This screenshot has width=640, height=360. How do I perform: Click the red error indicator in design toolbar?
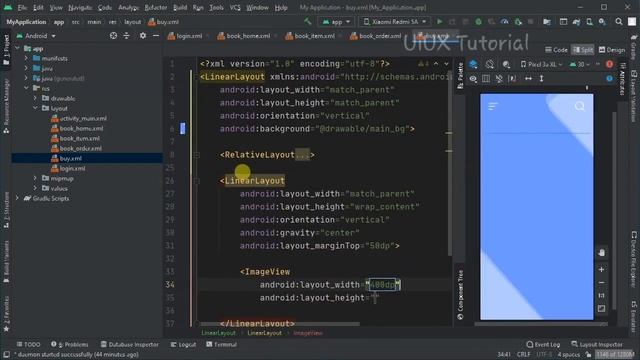609,64
